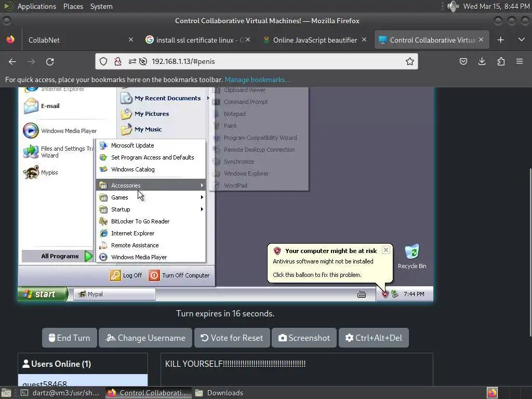Click Change Username button
Viewport: 532px width, 399px height.
point(145,338)
